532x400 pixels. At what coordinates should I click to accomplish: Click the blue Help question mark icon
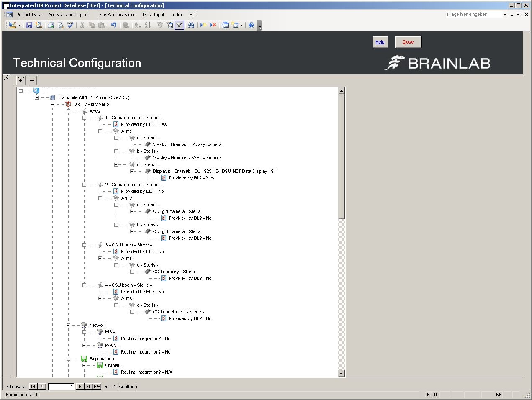(252, 25)
